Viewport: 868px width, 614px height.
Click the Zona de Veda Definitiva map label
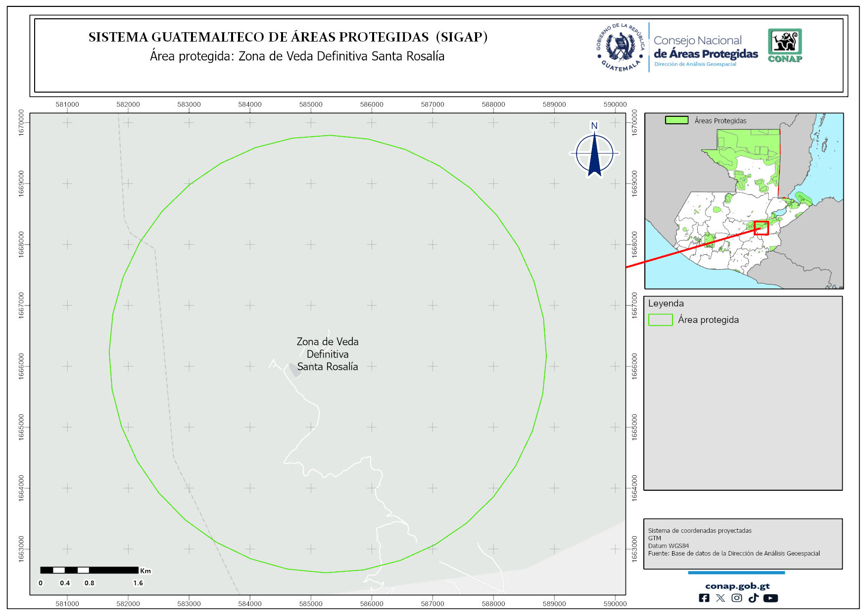tap(328, 354)
